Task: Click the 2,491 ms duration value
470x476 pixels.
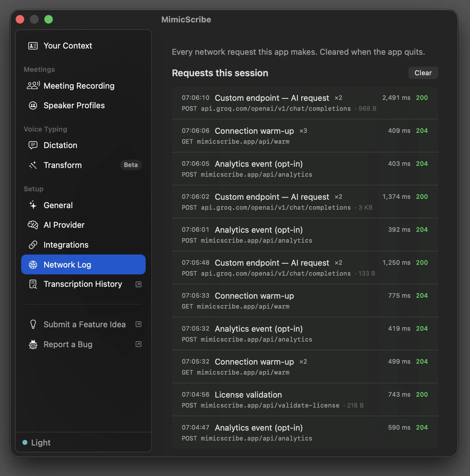Action: 396,98
